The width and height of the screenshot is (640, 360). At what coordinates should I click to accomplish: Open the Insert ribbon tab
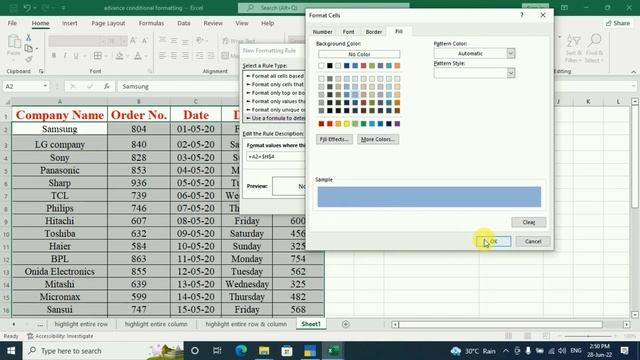tap(70, 23)
